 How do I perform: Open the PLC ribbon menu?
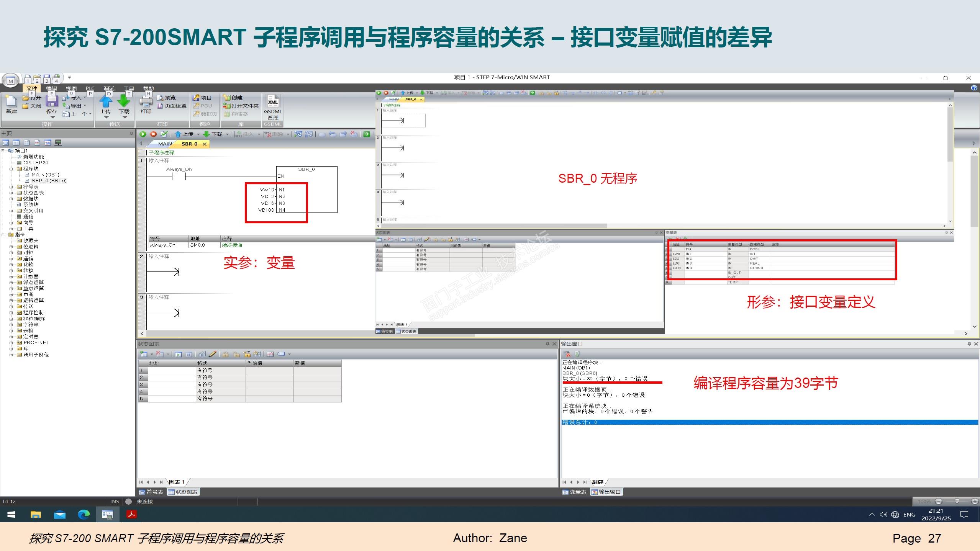point(90,88)
